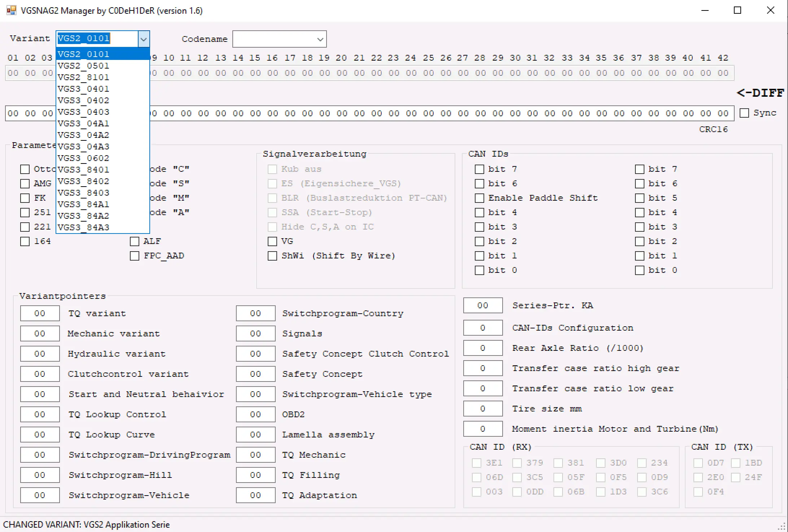Click the CAN-IDs Configuration field
The width and height of the screenshot is (788, 532).
coord(483,328)
